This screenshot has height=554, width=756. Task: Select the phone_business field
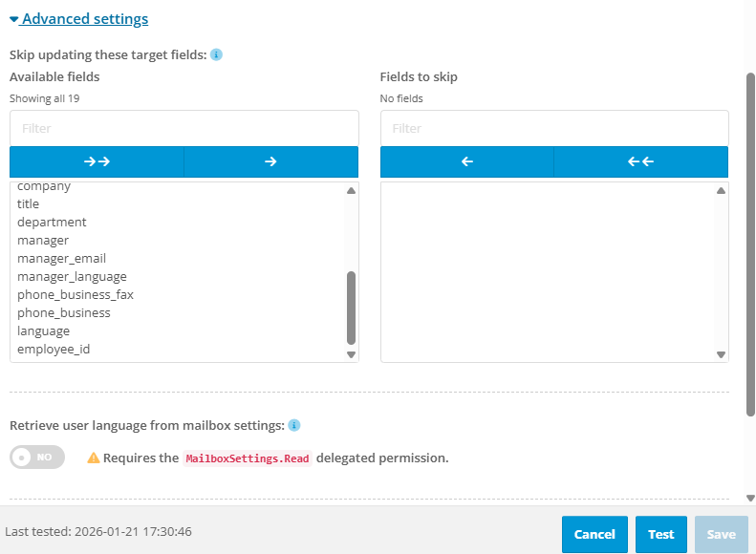coord(64,313)
